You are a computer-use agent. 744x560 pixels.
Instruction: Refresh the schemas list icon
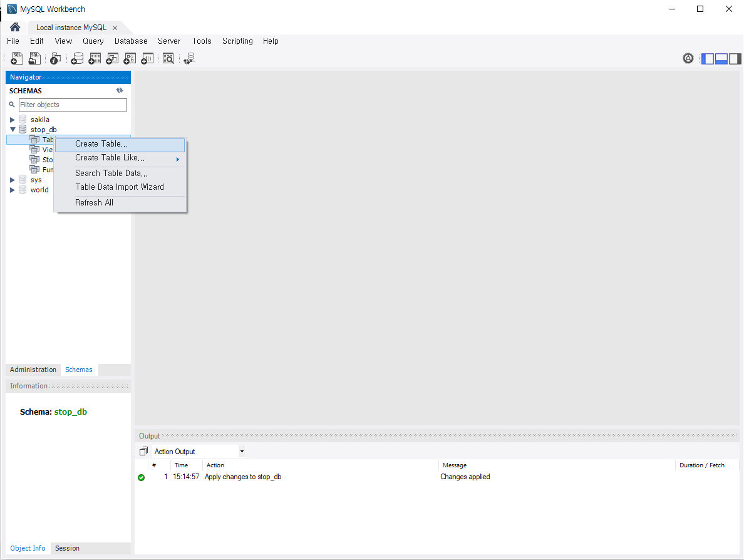click(x=120, y=90)
